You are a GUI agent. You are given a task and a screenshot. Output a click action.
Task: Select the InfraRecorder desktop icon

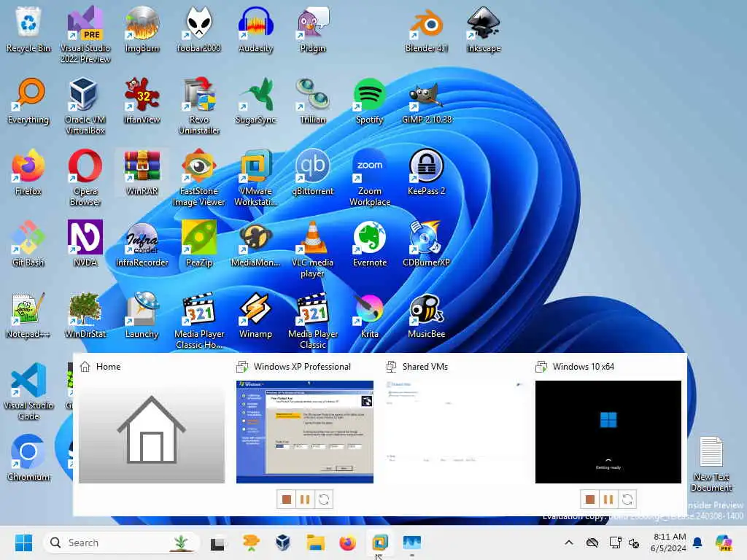142,244
